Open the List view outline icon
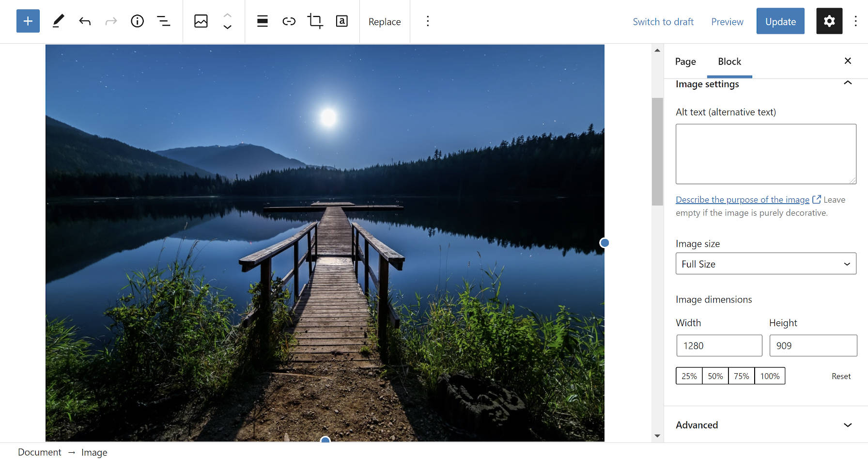Screen dimensions: 868x459 [164, 21]
